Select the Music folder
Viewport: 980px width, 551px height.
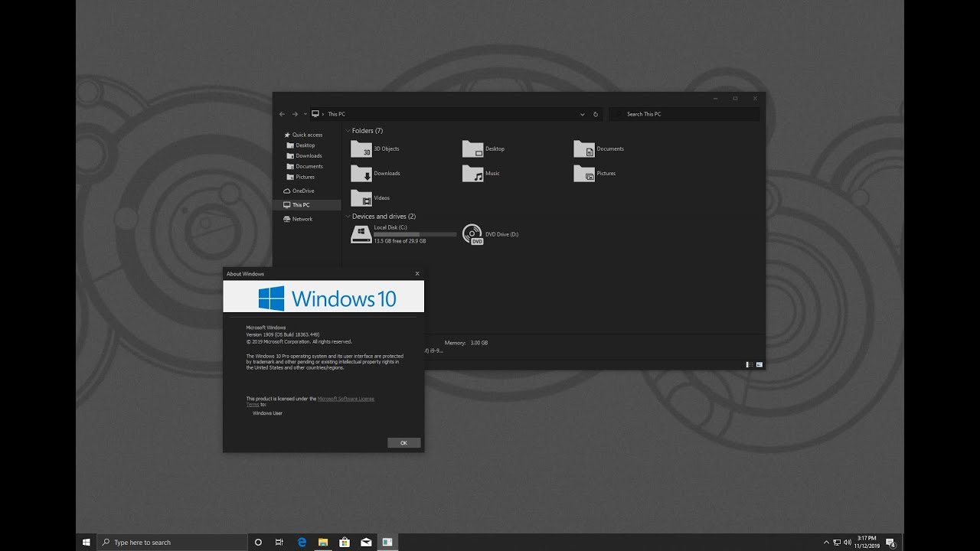[481, 173]
